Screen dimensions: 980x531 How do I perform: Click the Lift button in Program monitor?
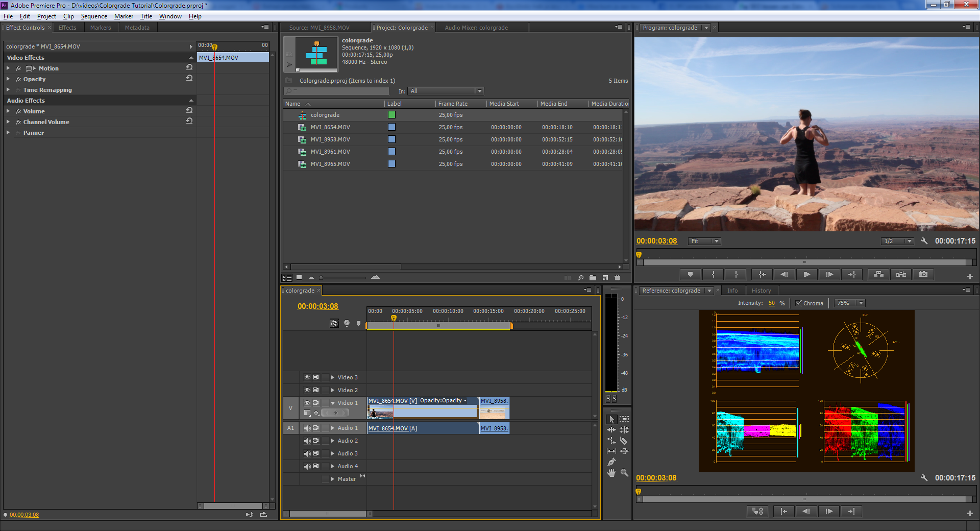click(878, 274)
